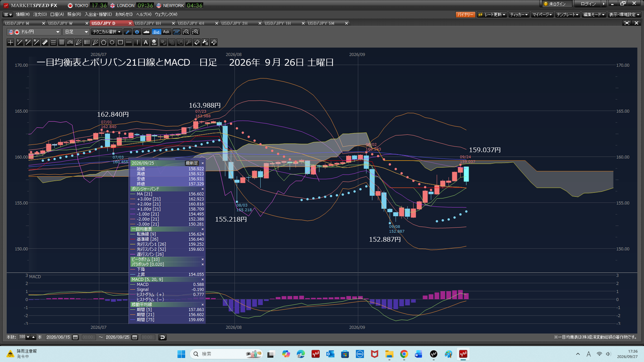Viewport: 644px width, 362px height.
Task: Open the ドル/円 currency pair dropdown
Action: 34,32
